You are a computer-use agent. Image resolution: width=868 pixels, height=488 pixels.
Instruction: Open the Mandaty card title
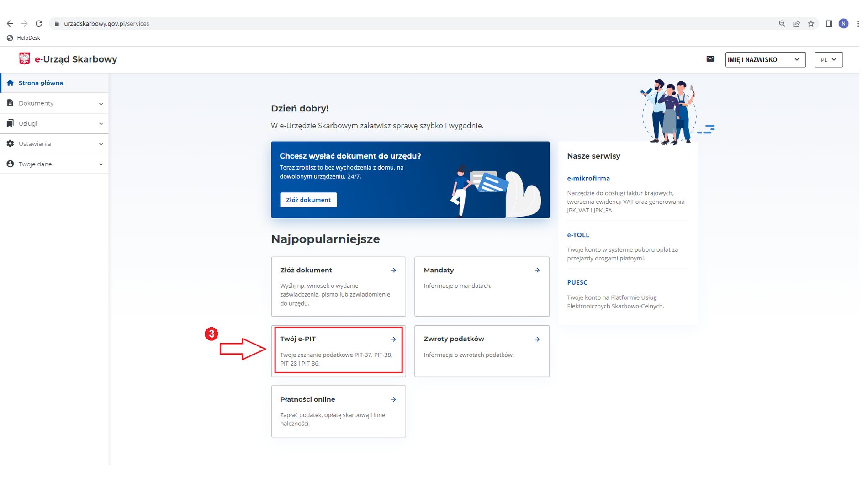click(439, 270)
